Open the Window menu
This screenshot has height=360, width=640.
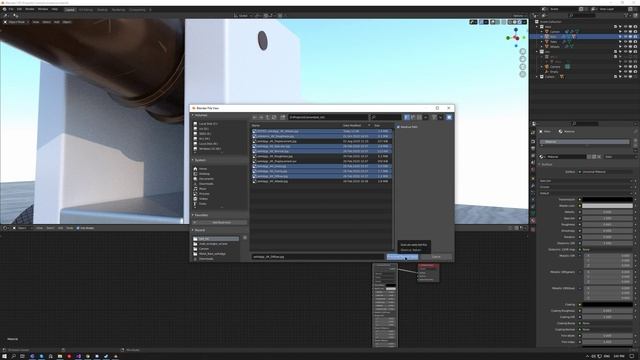pyautogui.click(x=43, y=9)
